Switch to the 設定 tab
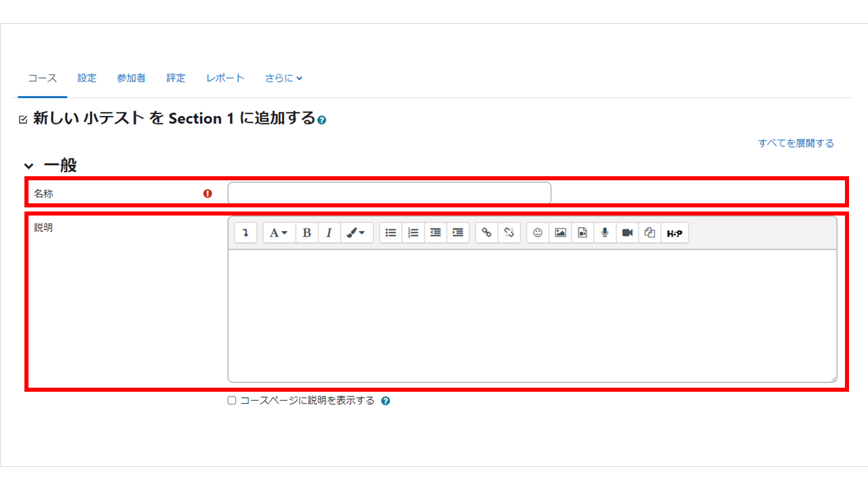The image size is (868, 488). (x=87, y=78)
